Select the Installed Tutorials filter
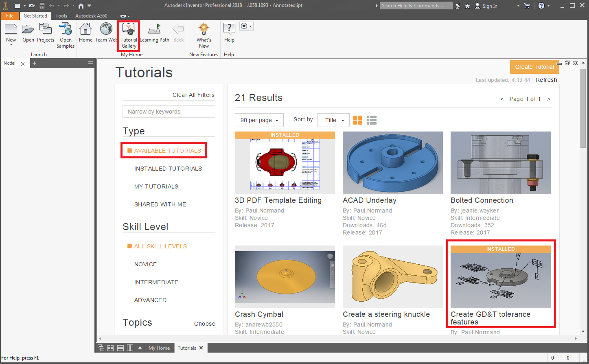This screenshot has height=364, width=589. click(x=168, y=169)
